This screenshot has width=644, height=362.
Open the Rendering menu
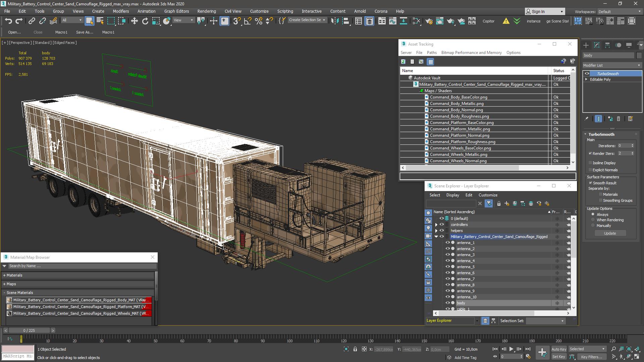(206, 11)
